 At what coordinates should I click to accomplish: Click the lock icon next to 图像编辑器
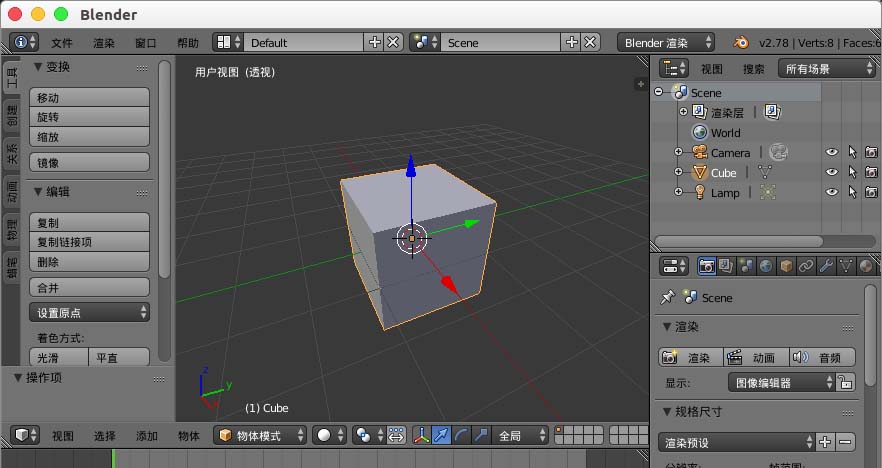[845, 382]
